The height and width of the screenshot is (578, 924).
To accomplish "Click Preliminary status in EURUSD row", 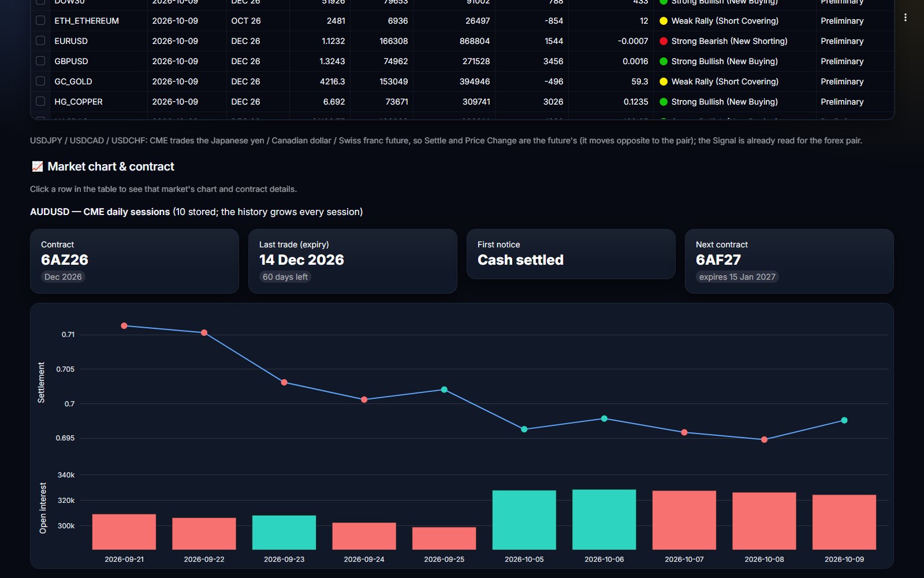I will [x=842, y=41].
